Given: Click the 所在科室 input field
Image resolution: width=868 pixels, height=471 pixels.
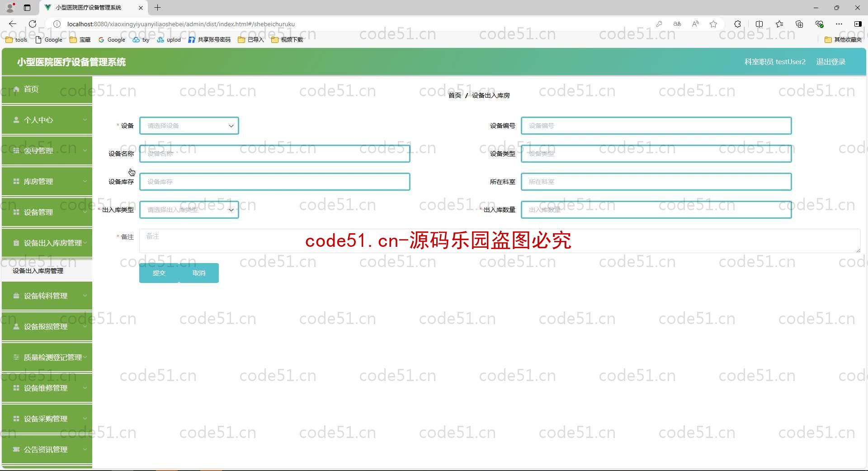Looking at the screenshot, I should pos(656,182).
